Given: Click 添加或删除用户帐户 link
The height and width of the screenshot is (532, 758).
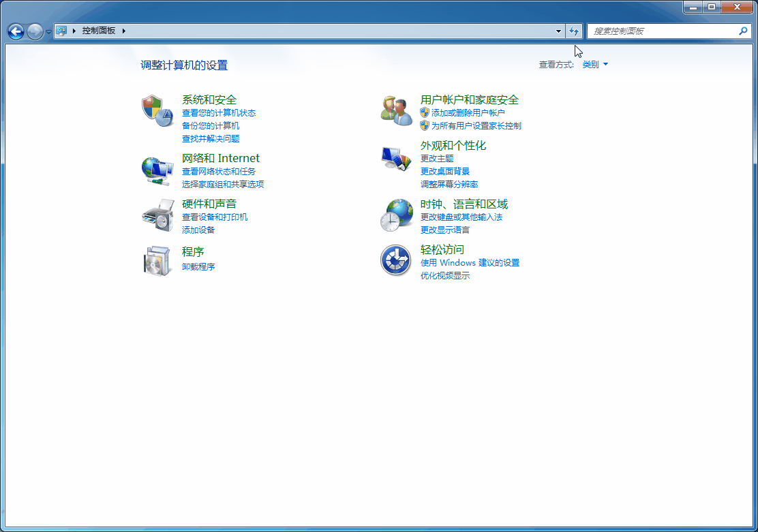Looking at the screenshot, I should tap(468, 113).
